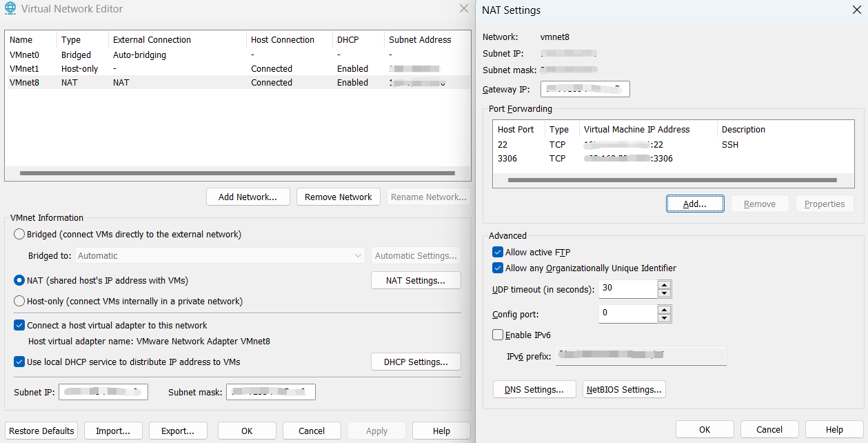This screenshot has height=443, width=868.
Task: Close the Virtual Network Editor window
Action: (464, 8)
